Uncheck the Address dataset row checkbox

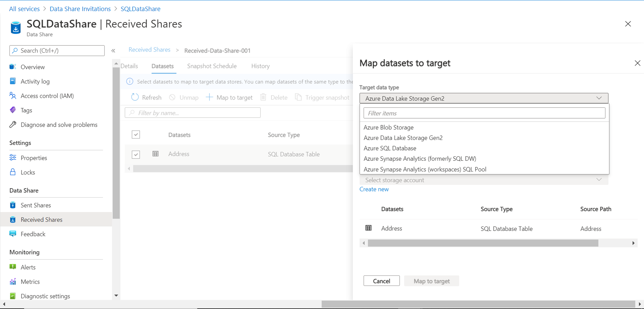(x=136, y=154)
